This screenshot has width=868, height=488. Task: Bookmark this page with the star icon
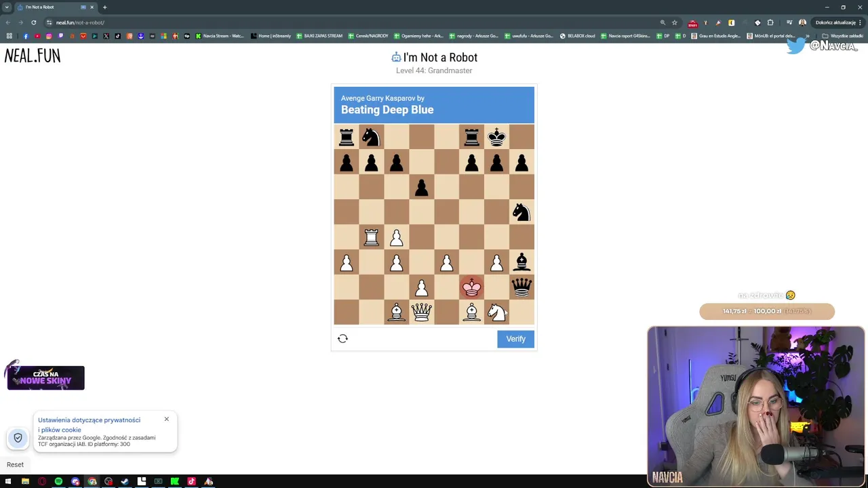click(x=674, y=22)
